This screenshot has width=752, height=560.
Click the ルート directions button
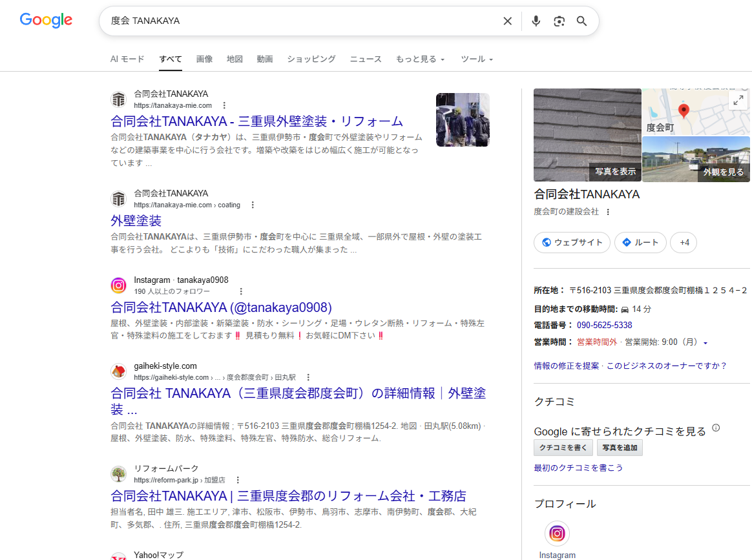point(640,242)
